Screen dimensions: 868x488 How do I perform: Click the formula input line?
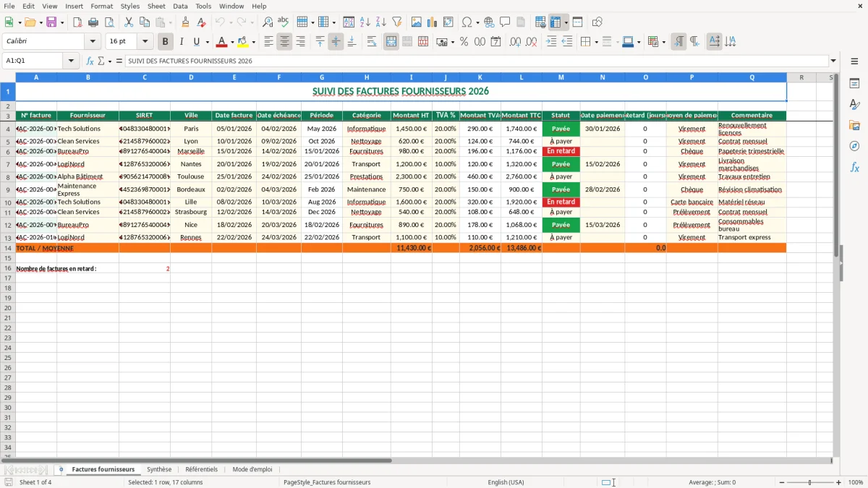point(476,61)
